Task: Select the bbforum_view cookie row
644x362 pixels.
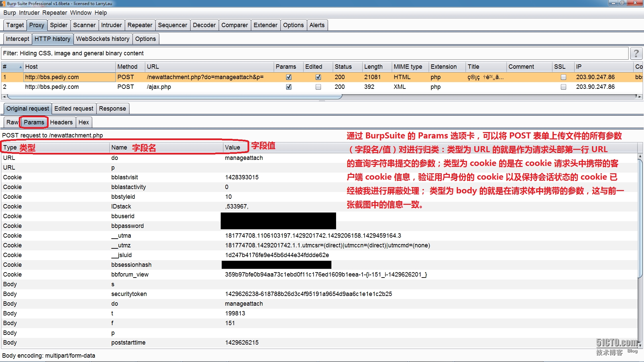Action: tap(319, 275)
